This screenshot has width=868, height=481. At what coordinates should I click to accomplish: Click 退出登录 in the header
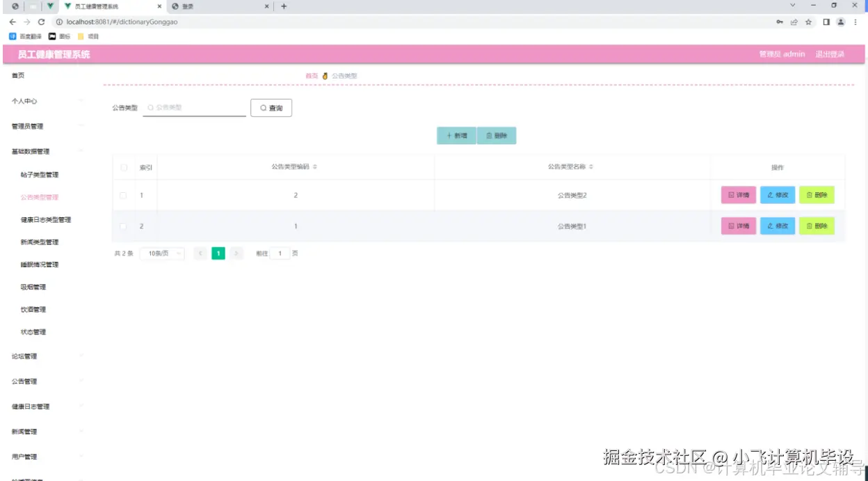pos(830,54)
